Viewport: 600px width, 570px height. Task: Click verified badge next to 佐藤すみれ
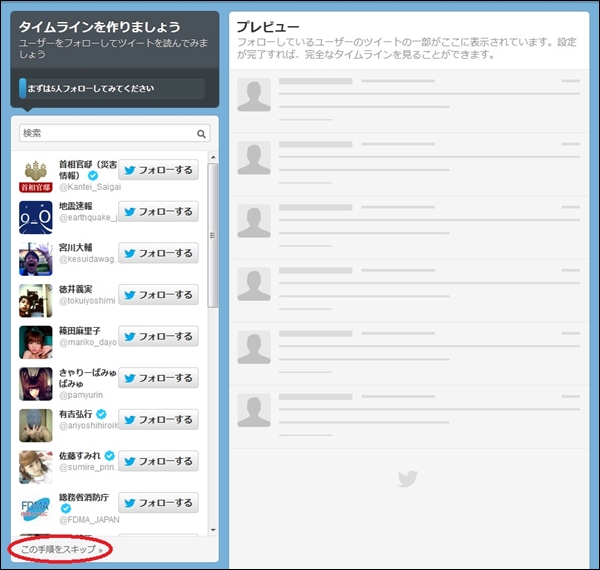110,456
